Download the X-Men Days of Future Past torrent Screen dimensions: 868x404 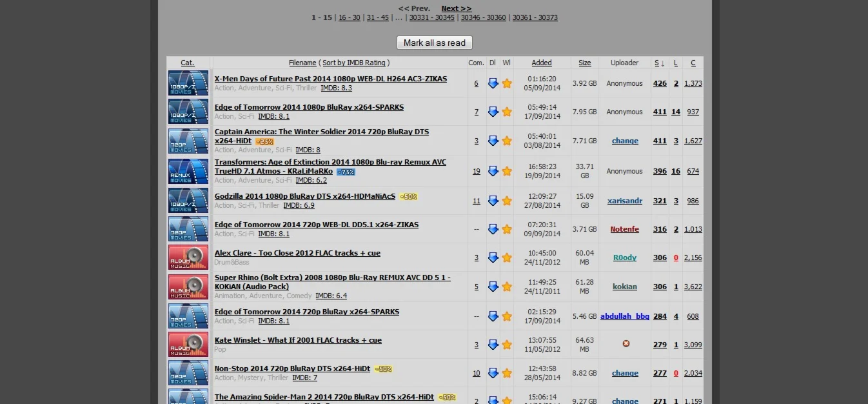tap(493, 83)
